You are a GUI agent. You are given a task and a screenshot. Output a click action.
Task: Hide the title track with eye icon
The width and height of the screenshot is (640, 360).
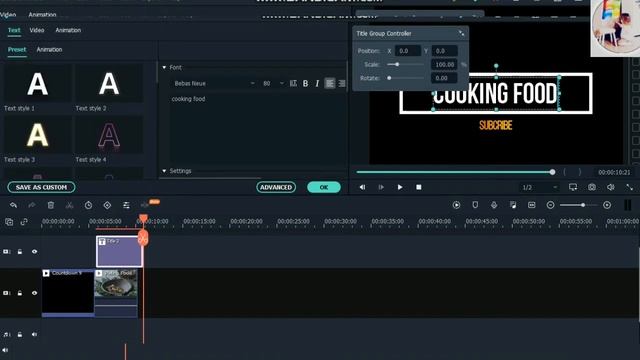[34, 251]
